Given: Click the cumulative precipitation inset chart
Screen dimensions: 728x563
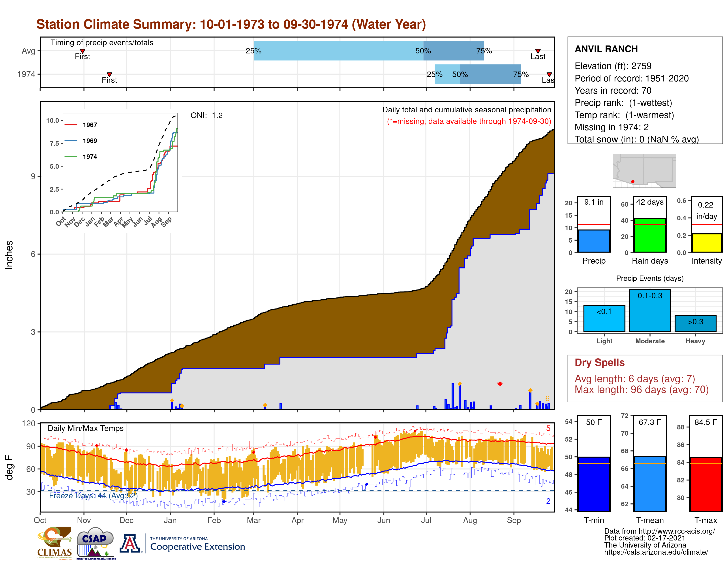Looking at the screenshot, I should 120,162.
